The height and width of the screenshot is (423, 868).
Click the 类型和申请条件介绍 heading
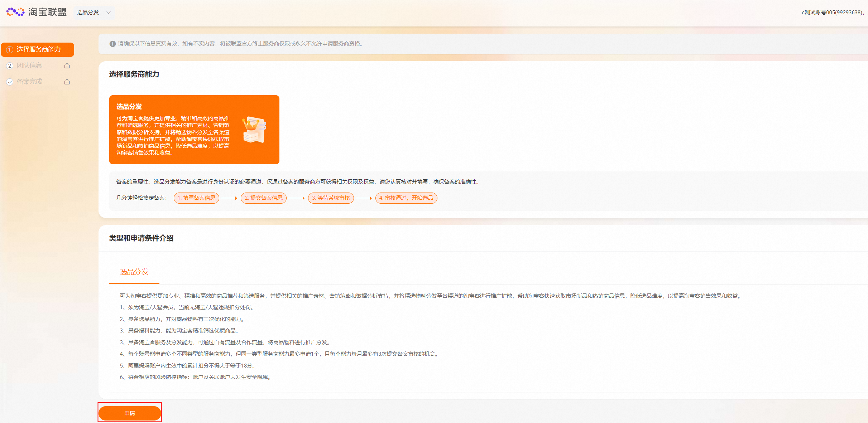pyautogui.click(x=141, y=238)
